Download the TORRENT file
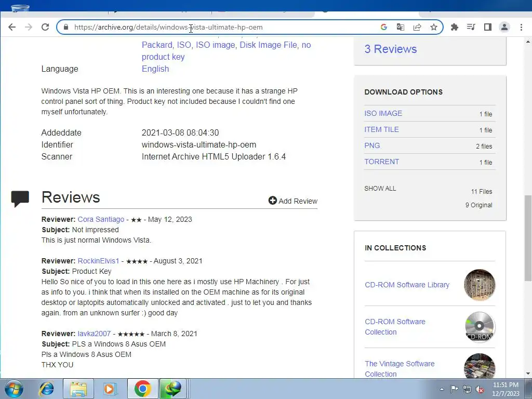 point(381,162)
